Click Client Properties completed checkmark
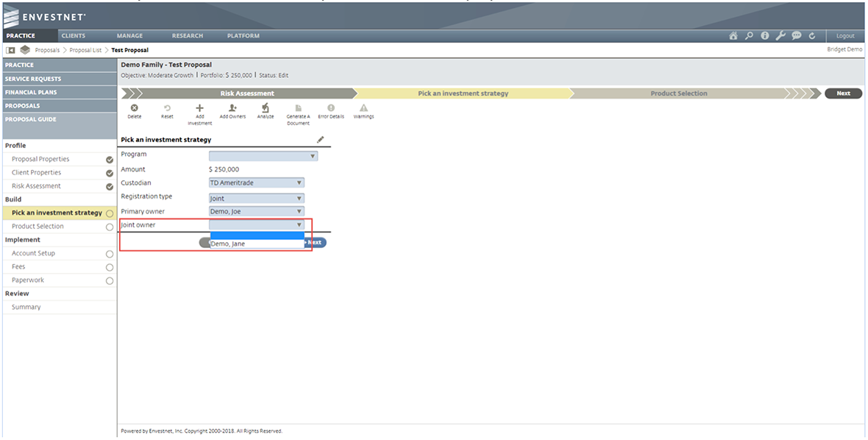 pos(110,173)
